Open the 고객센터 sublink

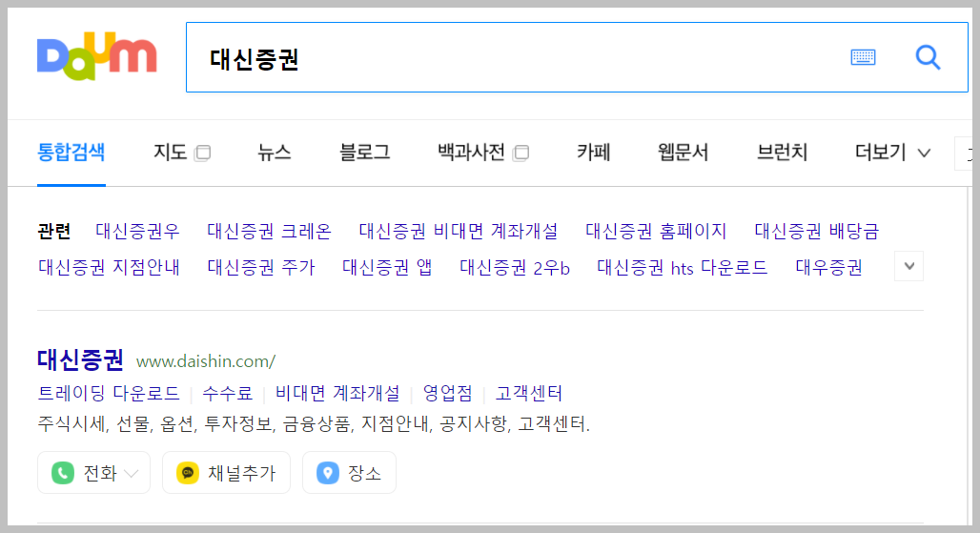pyautogui.click(x=529, y=393)
